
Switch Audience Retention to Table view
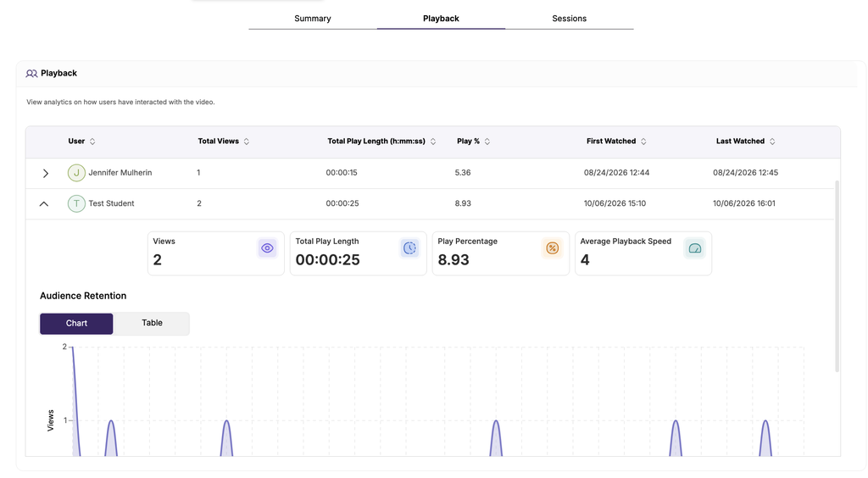tap(152, 323)
